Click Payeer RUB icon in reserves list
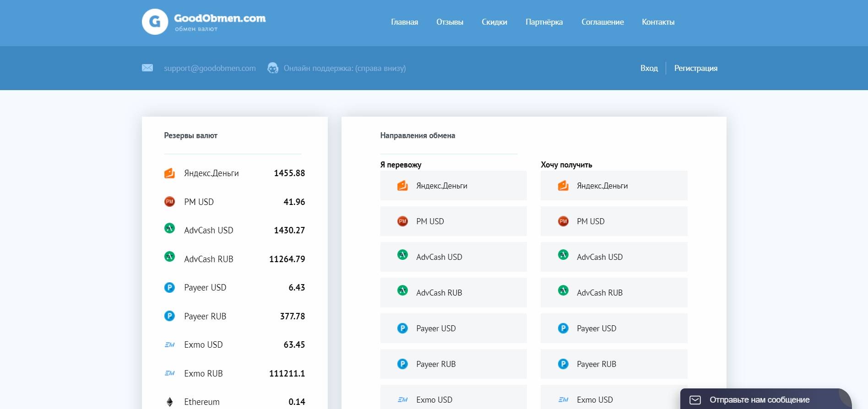The width and height of the screenshot is (868, 409). coord(169,316)
